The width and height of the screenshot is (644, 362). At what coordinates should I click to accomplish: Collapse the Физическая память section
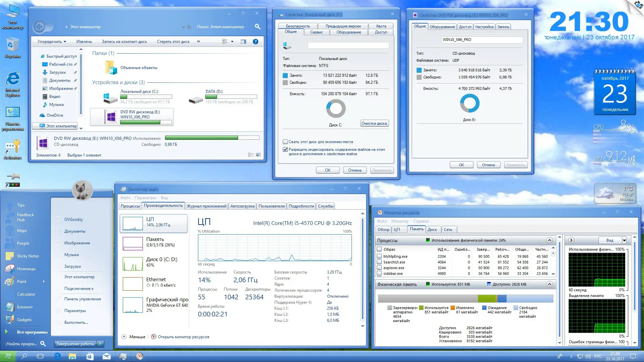point(549,284)
